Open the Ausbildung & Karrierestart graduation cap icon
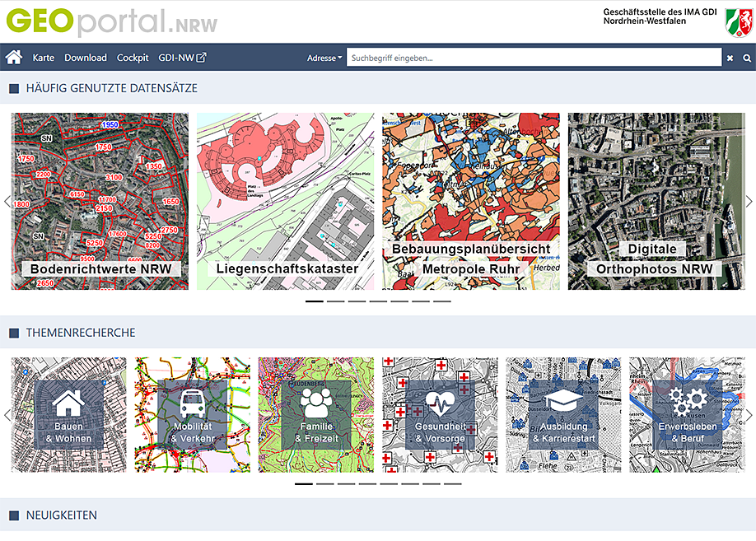The width and height of the screenshot is (756, 541). pyautogui.click(x=563, y=402)
